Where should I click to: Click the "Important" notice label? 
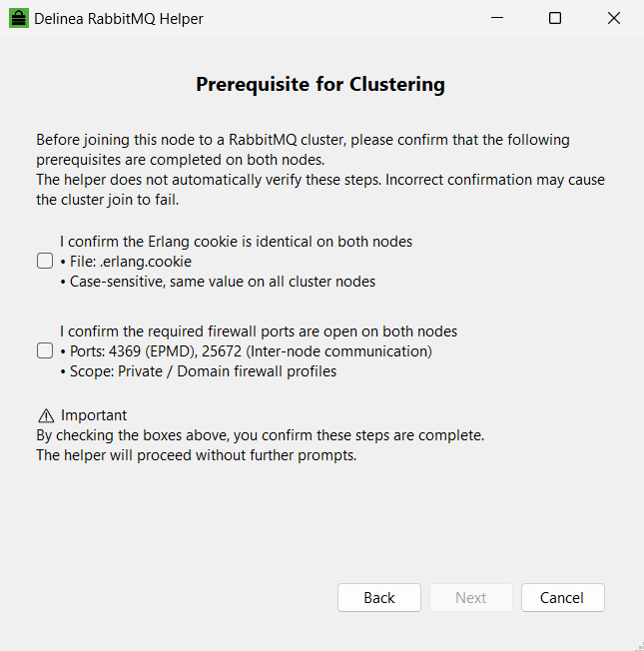coord(94,415)
